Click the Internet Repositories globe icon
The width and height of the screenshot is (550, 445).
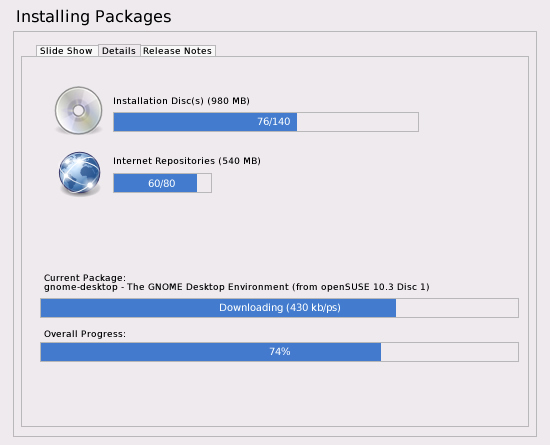(80, 173)
